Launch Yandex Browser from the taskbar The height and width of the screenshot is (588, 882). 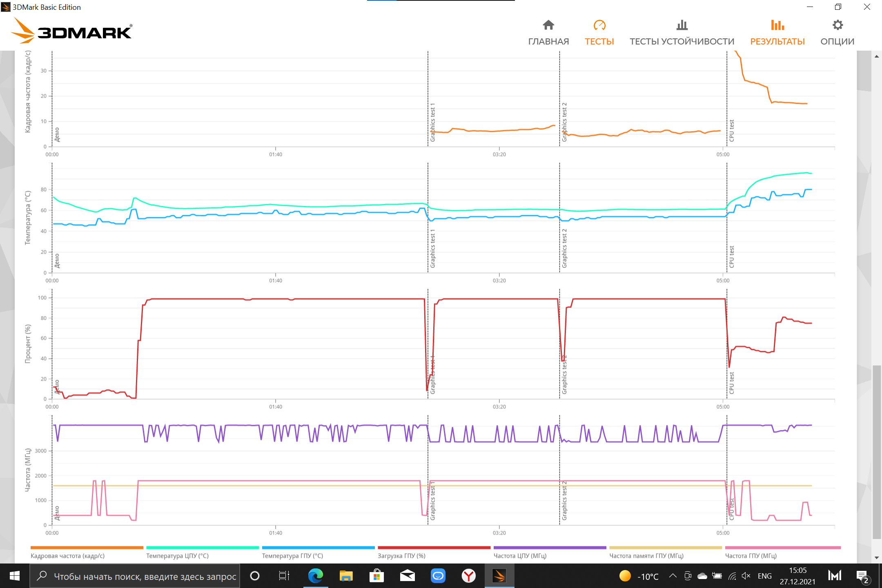468,576
